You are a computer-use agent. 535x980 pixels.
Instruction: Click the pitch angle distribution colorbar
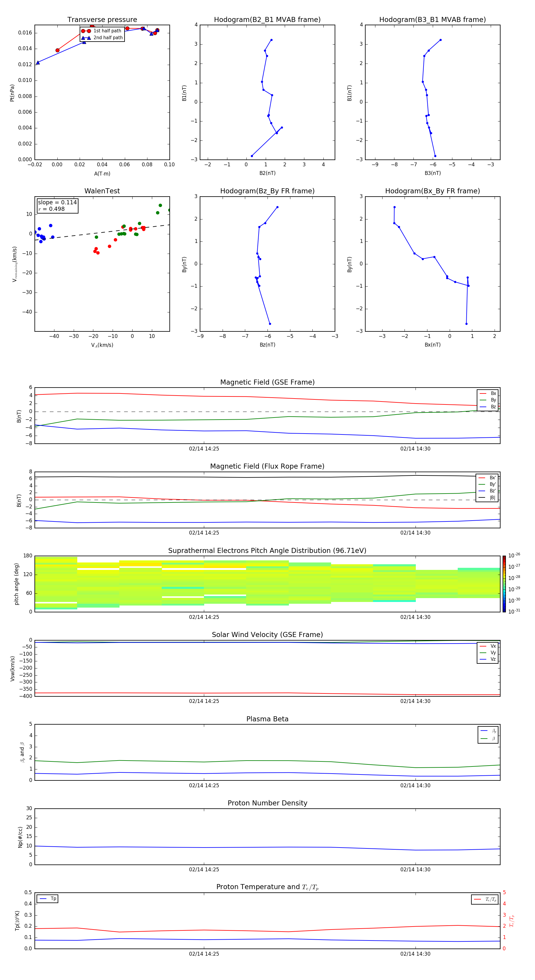pos(504,584)
